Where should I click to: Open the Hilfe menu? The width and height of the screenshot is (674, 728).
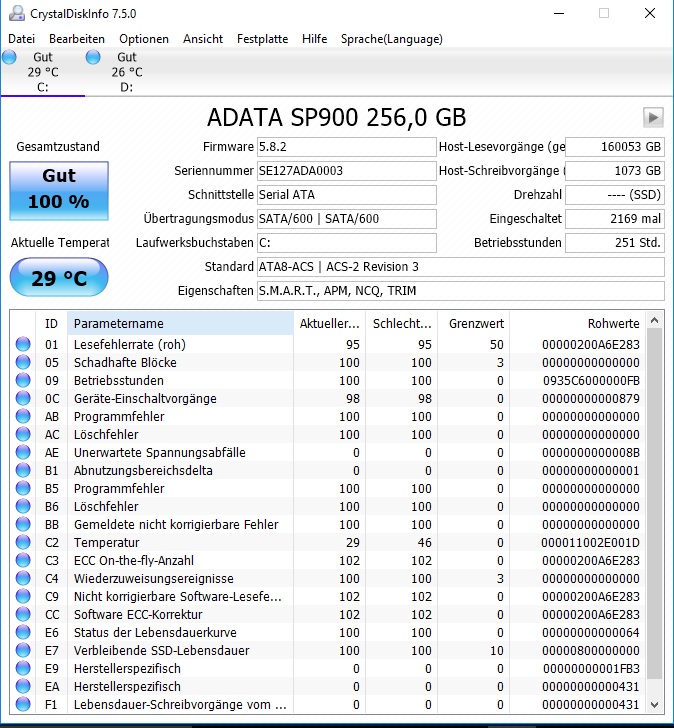click(314, 39)
